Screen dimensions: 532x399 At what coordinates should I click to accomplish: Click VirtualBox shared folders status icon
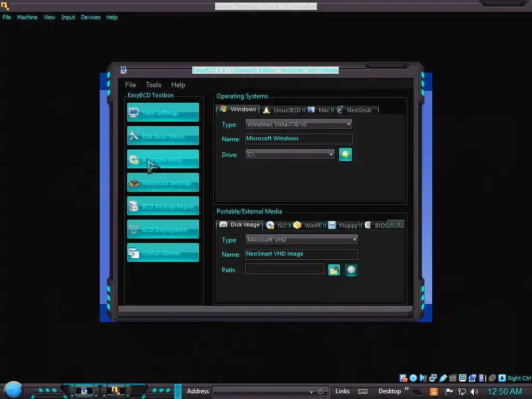[x=453, y=378]
